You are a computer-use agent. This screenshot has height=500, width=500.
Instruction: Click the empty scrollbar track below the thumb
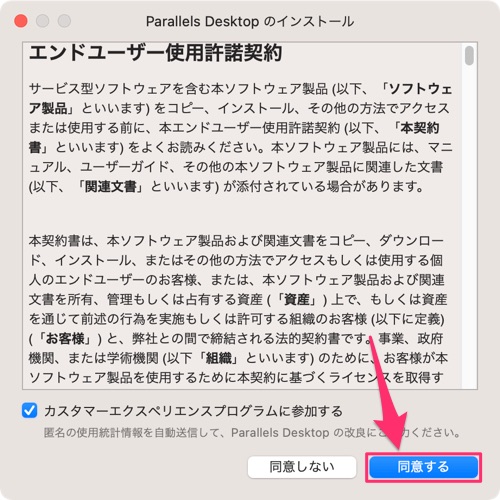[x=469, y=227]
